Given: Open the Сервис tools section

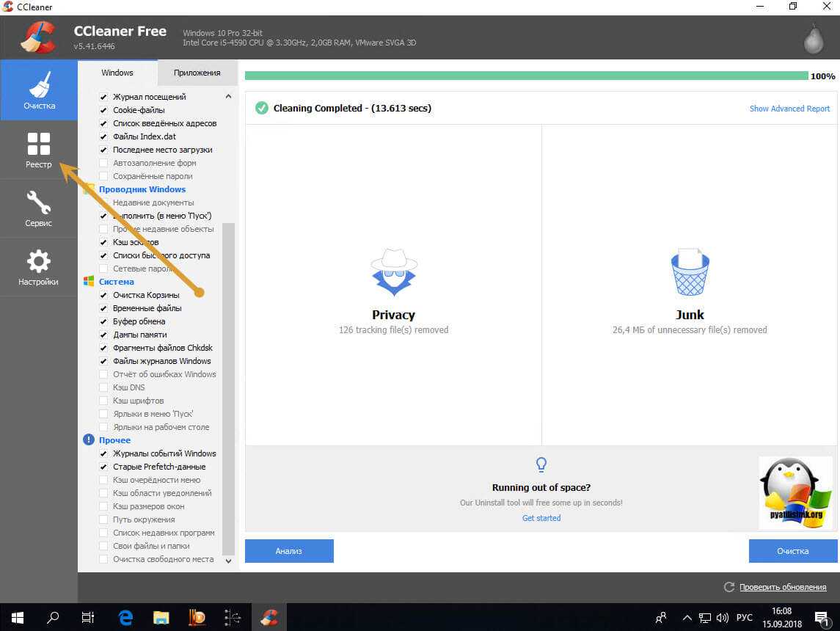Looking at the screenshot, I should (38, 208).
